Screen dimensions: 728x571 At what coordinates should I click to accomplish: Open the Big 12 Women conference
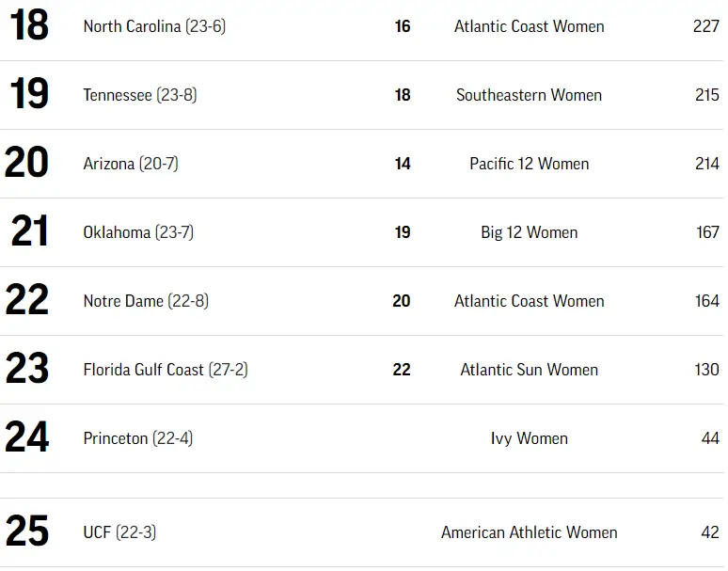529,232
